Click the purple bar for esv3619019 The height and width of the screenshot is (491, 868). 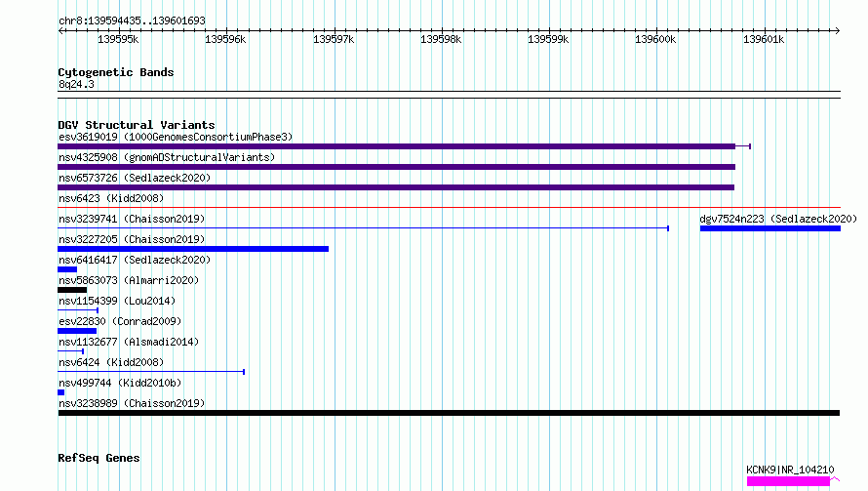pyautogui.click(x=396, y=146)
